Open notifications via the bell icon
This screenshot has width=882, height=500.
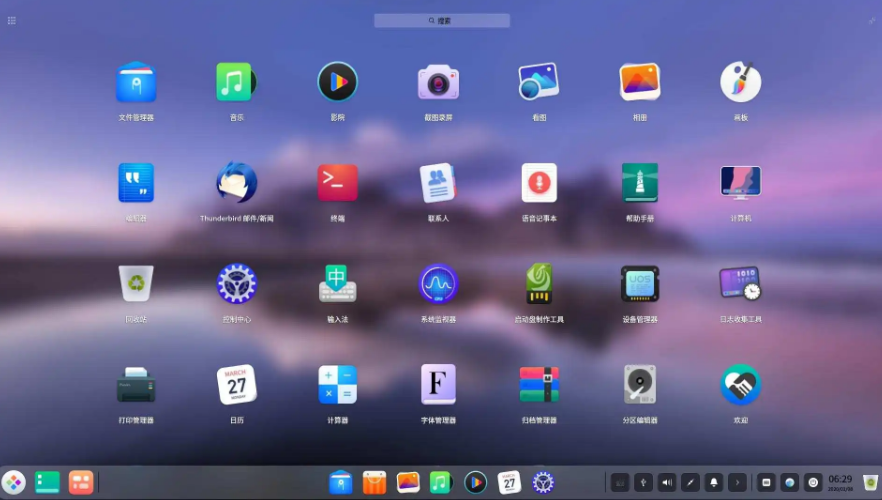pos(714,483)
